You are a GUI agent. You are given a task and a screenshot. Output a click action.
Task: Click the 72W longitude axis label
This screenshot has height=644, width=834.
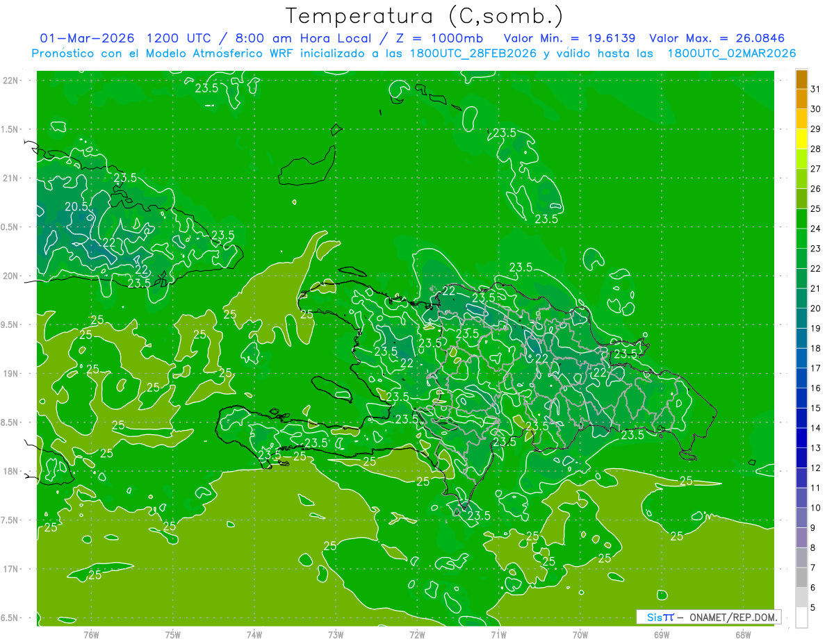point(417,634)
